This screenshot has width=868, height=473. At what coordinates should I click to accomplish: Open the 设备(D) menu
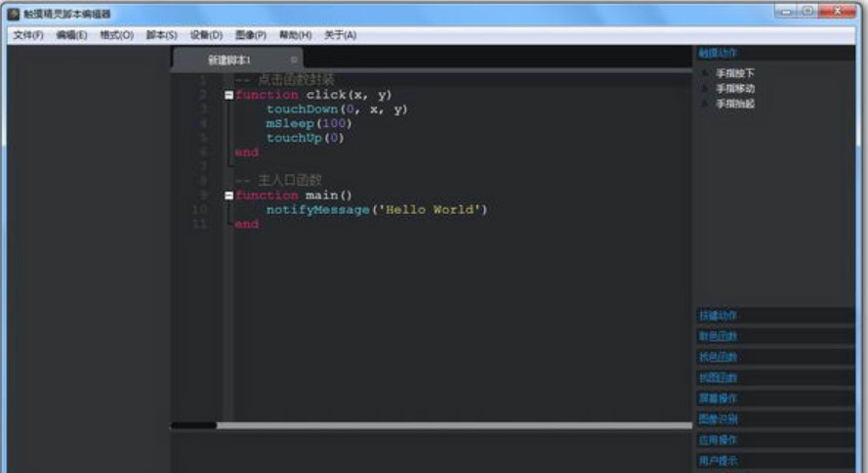pyautogui.click(x=206, y=35)
